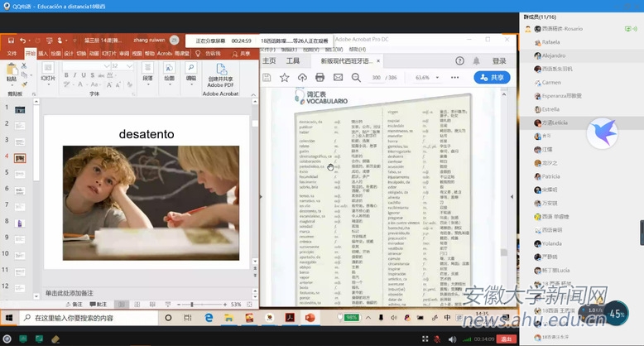Open Acrobat help question mark icon
644x346 pixels.
pyautogui.click(x=460, y=60)
